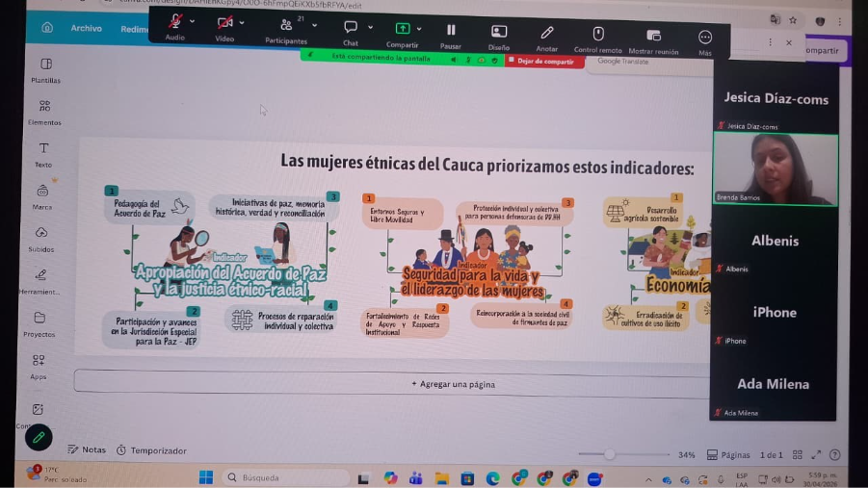Select Ada Milena participant tile
The width and height of the screenshot is (868, 488).
773,384
